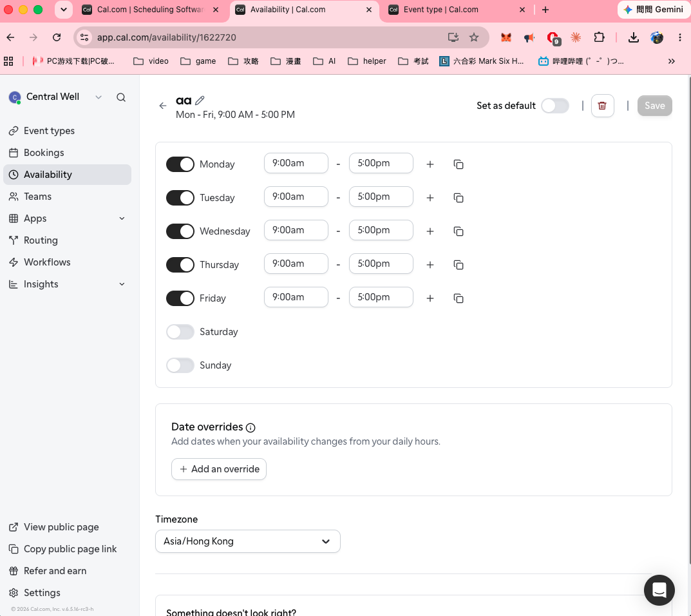The image size is (691, 616).
Task: Click the red trash delete schedule icon
Action: point(602,106)
